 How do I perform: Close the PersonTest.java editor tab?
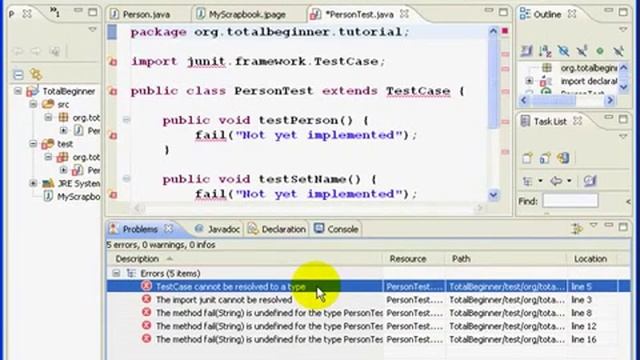(404, 14)
